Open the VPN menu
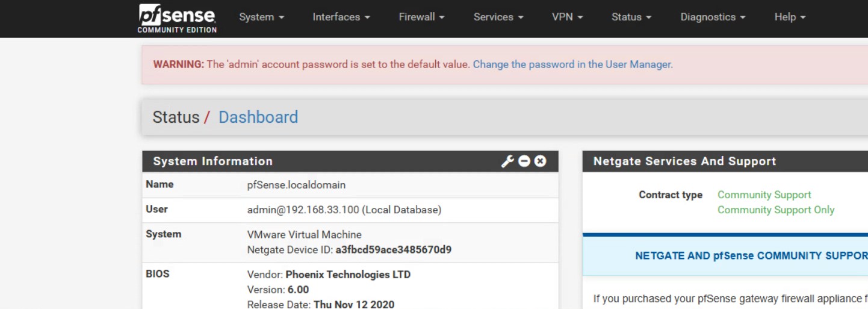This screenshot has height=309, width=868. click(x=567, y=17)
